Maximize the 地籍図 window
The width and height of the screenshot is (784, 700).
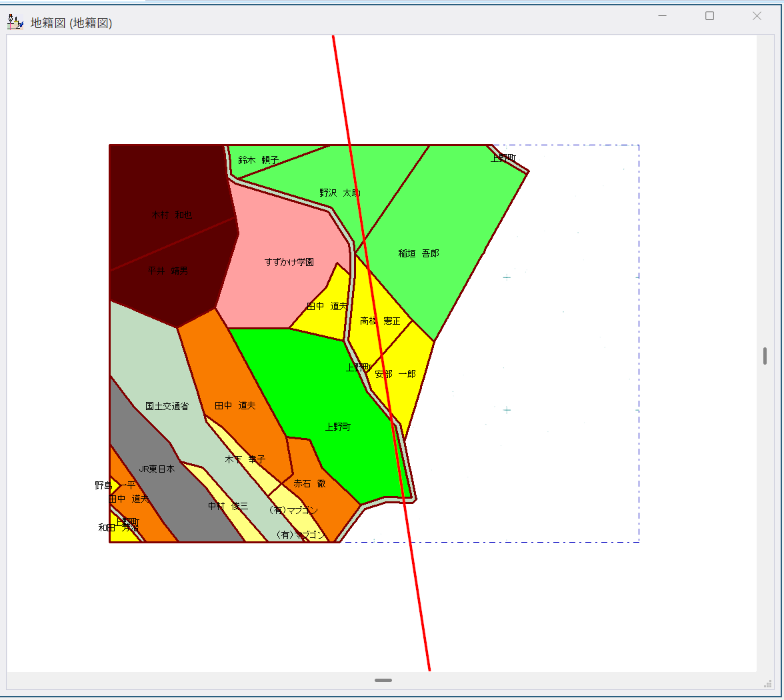[709, 16]
